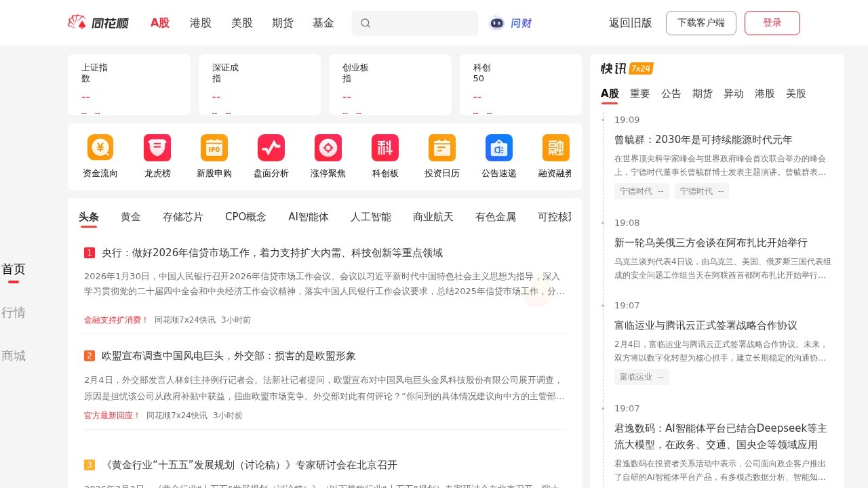The height and width of the screenshot is (488, 868).
Task: Switch to the 港股 tab in top navigation
Action: pos(200,22)
